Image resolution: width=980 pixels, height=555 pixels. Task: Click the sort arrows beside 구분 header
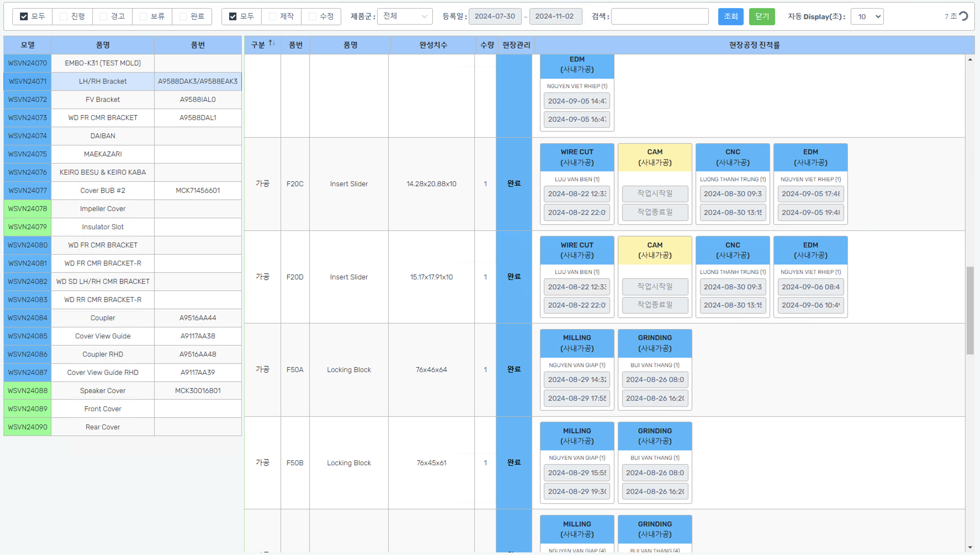pyautogui.click(x=272, y=43)
